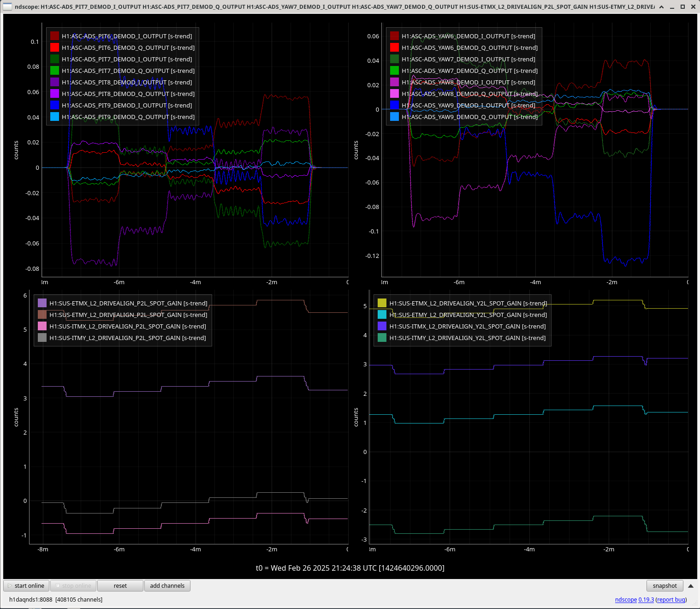Expand the triangle next to snapshot

(690, 586)
